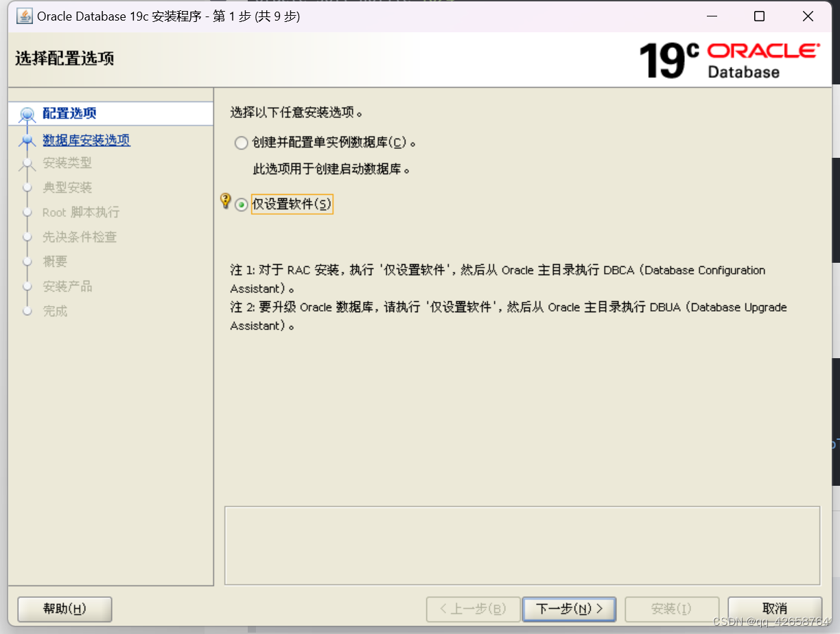
Task: Close the Oracle installer window
Action: pyautogui.click(x=808, y=16)
